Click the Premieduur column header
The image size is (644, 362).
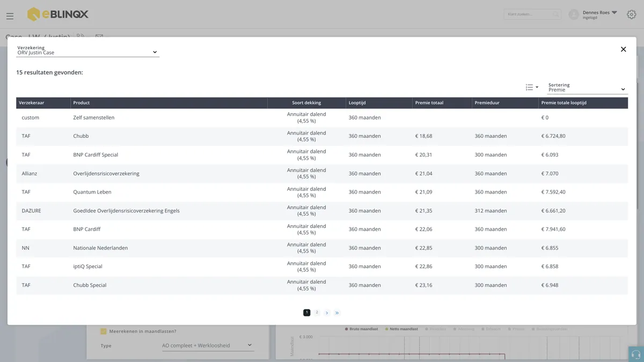505,103
